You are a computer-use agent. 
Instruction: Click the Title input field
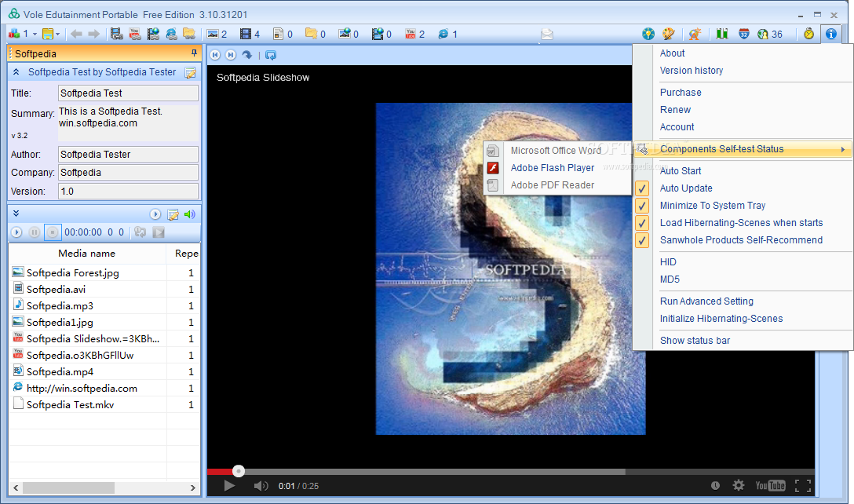point(128,93)
